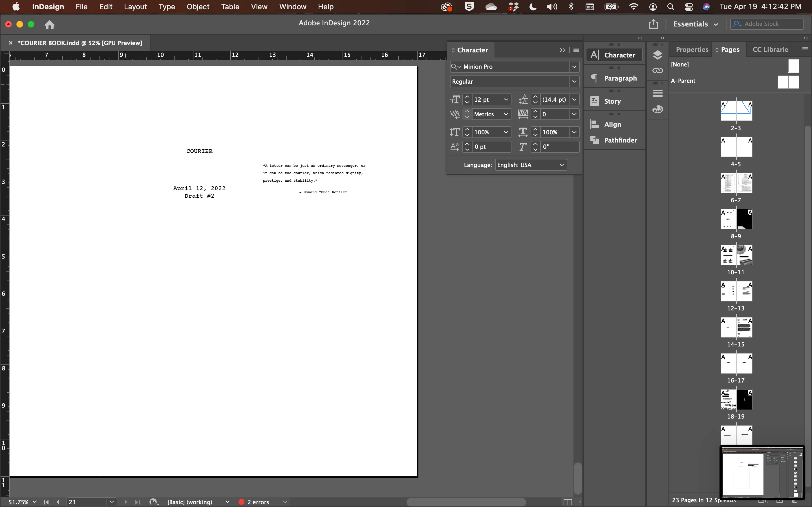
Task: Increase font size with up stepper
Action: click(467, 97)
